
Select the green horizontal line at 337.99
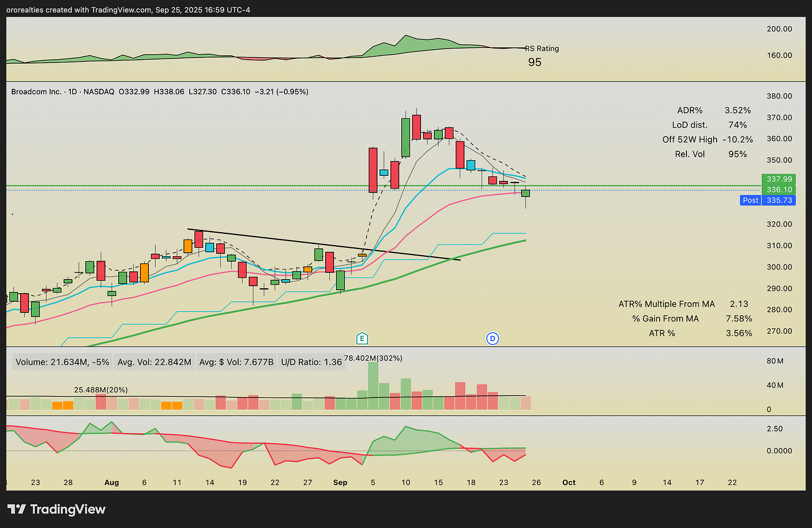tap(384, 186)
